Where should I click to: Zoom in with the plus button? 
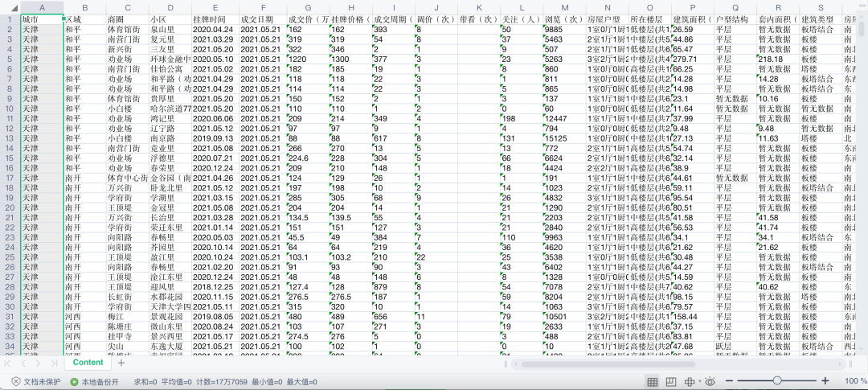coord(825,380)
